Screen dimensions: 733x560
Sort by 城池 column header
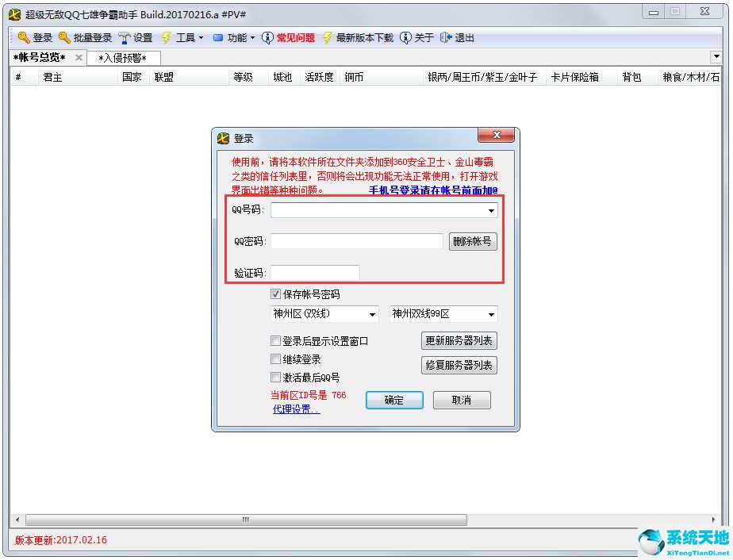284,77
